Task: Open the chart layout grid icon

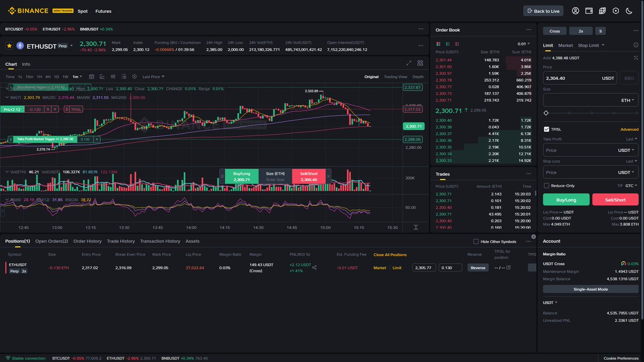Action: point(420,63)
